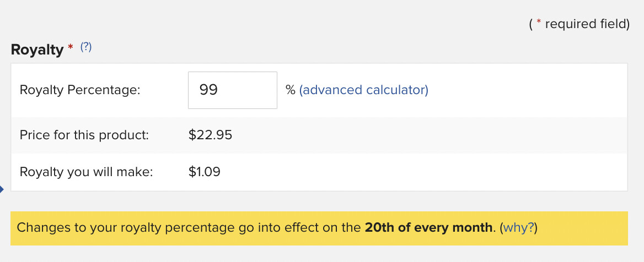Click the red asterisk next to Royalty heading
Screen dimensions: 644x262
(71, 47)
